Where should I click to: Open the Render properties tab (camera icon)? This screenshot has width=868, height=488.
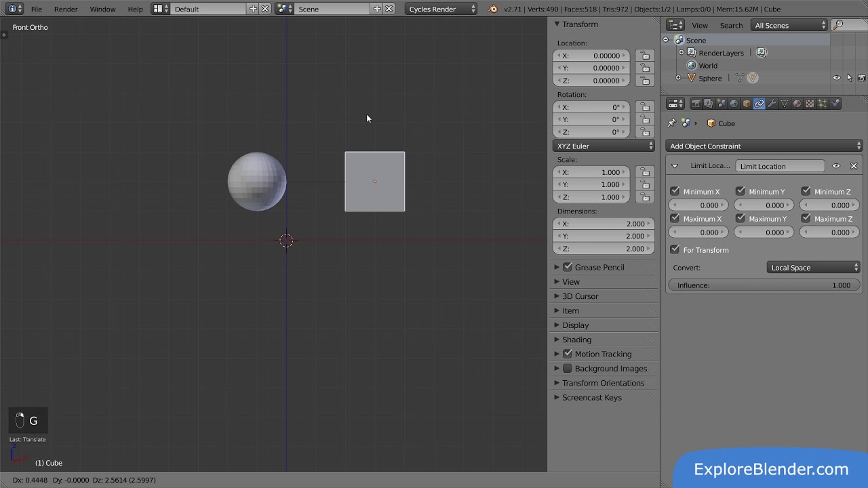pyautogui.click(x=696, y=104)
